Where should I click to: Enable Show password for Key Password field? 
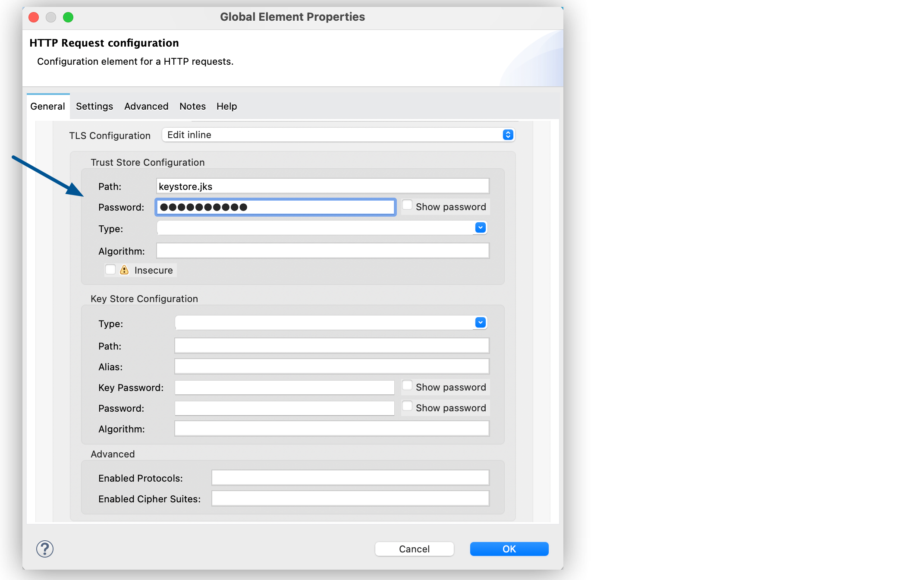407,385
